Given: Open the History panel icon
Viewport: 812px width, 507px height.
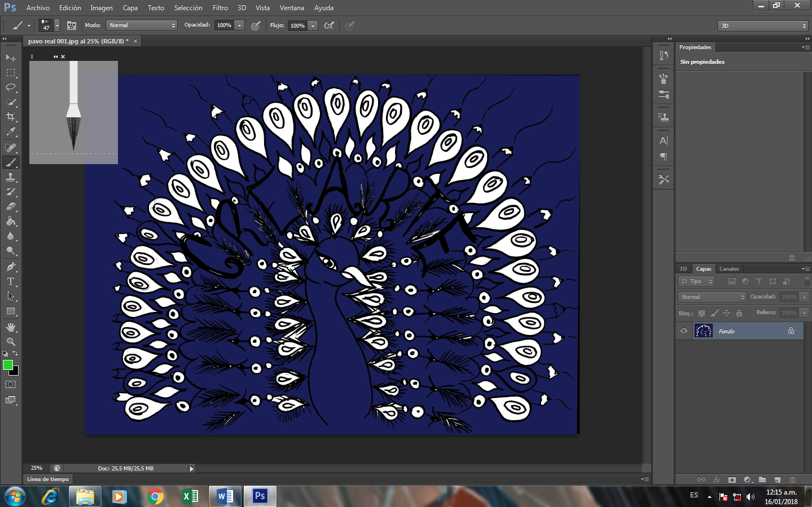Looking at the screenshot, I should pyautogui.click(x=664, y=55).
